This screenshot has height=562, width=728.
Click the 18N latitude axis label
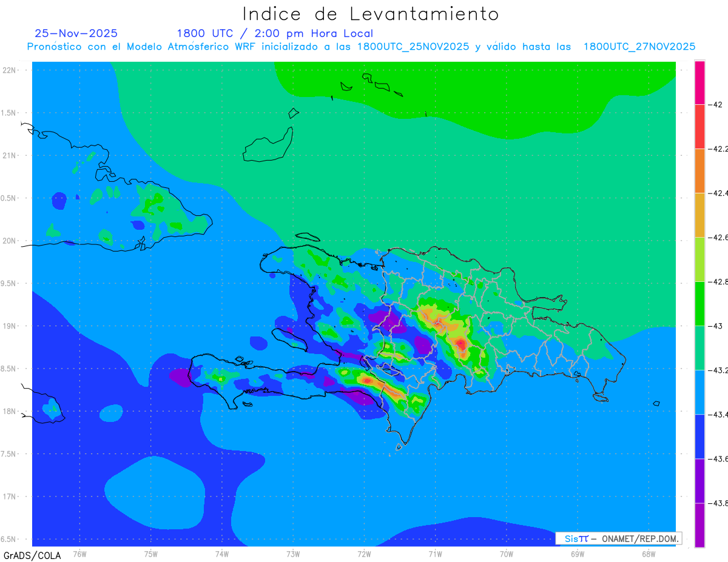coord(10,411)
